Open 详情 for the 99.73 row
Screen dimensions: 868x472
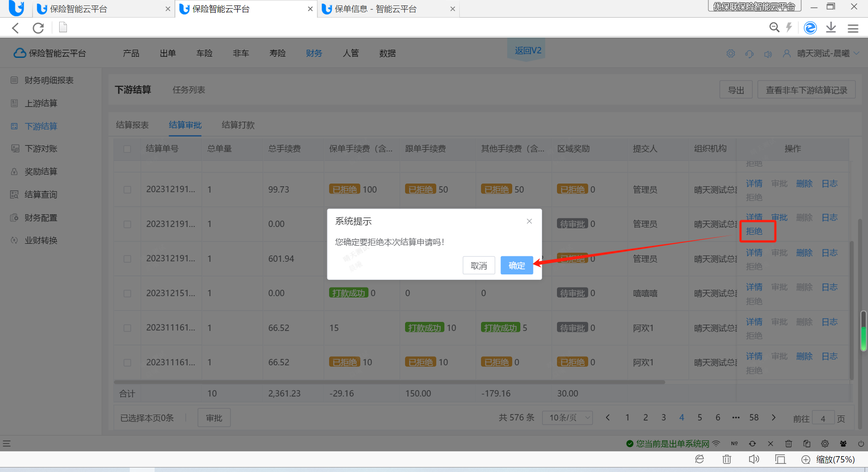[x=754, y=183]
